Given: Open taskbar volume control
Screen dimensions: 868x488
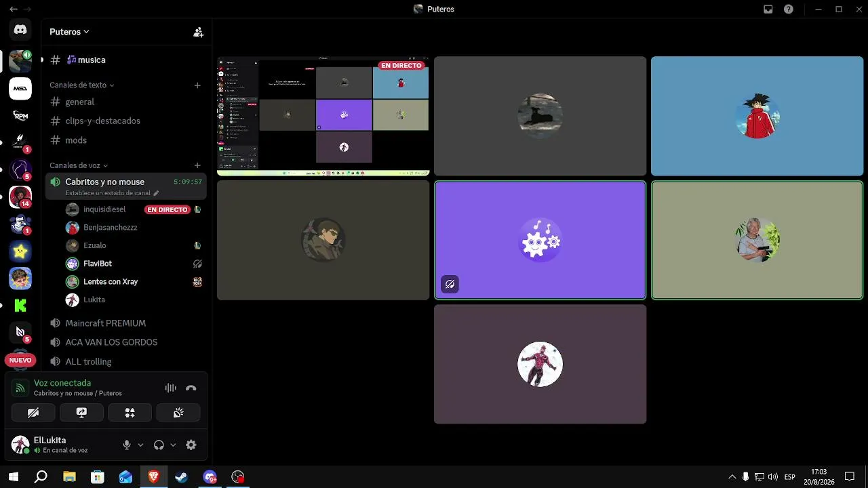Looking at the screenshot, I should [x=772, y=476].
